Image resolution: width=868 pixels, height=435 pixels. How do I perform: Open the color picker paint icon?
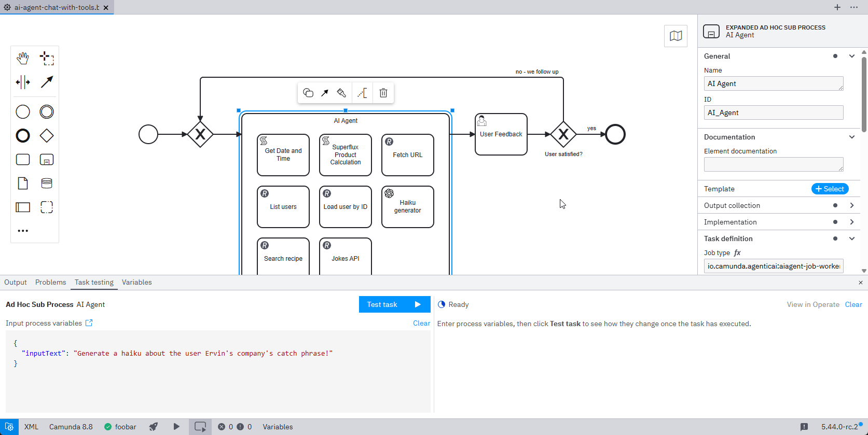[341, 93]
